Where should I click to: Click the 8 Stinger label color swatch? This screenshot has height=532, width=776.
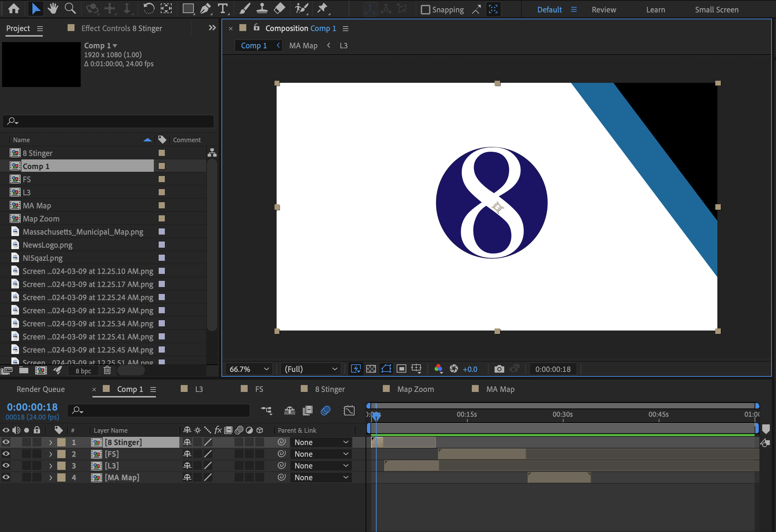click(161, 153)
